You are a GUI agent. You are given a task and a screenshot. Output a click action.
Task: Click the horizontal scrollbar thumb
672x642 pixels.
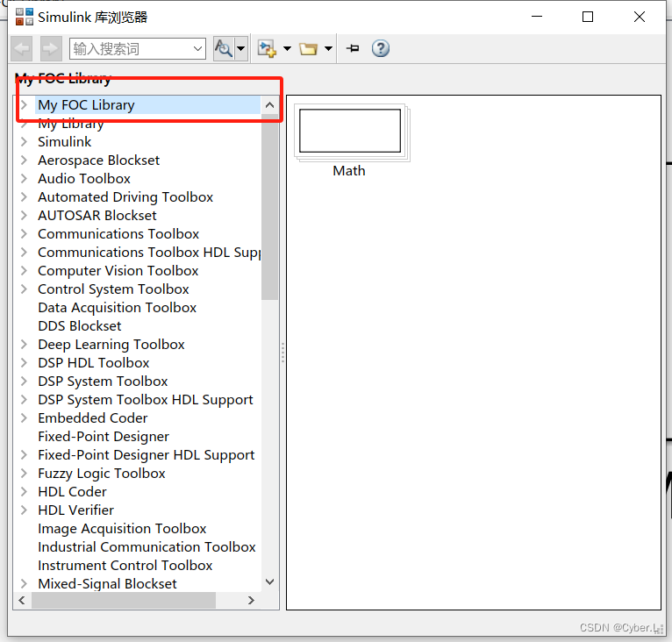(124, 601)
